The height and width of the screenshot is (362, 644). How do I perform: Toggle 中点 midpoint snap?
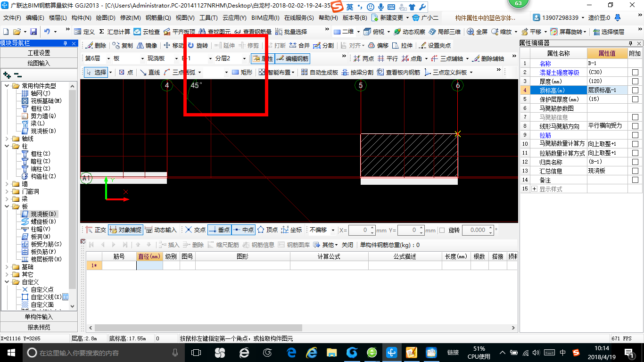pos(243,230)
